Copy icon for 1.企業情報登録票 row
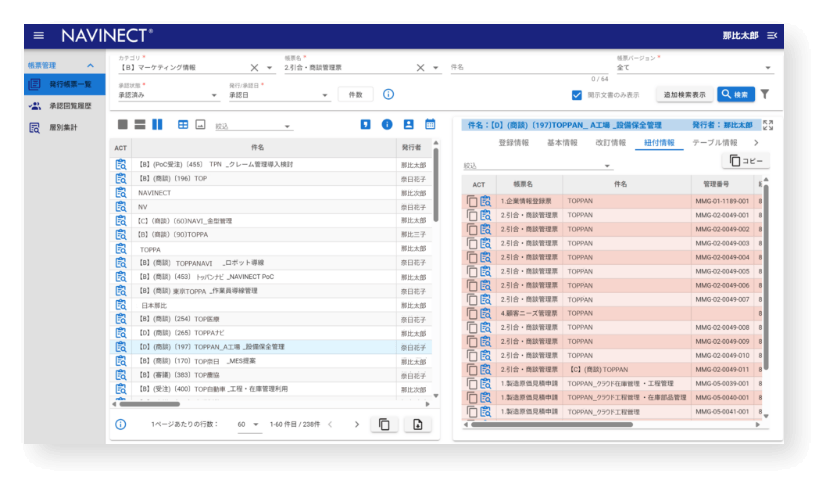Viewport: 832px width, 492px height. (472, 201)
